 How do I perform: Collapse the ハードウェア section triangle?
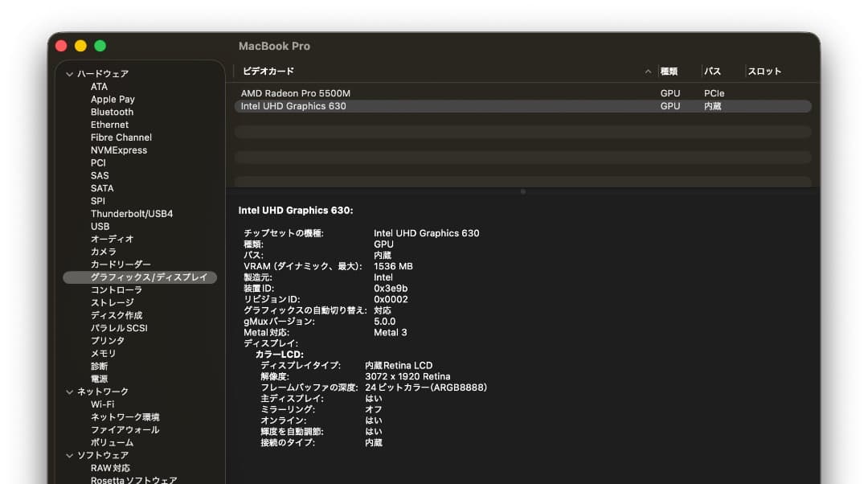pyautogui.click(x=71, y=73)
